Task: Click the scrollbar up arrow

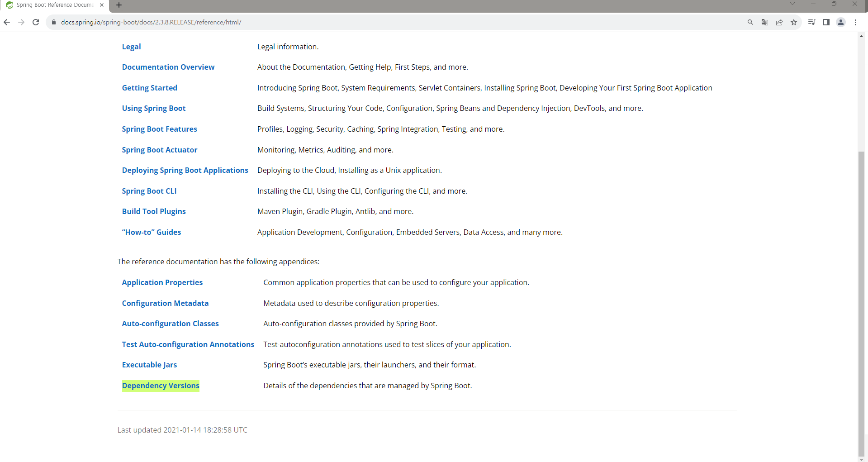Action: pyautogui.click(x=861, y=35)
